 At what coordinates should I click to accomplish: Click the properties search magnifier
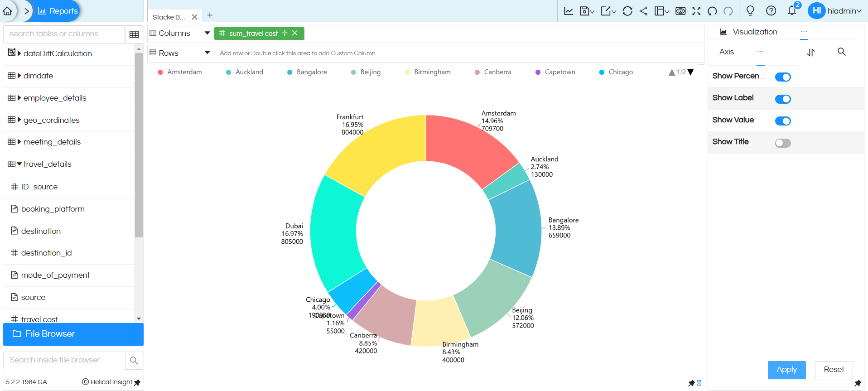pyautogui.click(x=842, y=52)
